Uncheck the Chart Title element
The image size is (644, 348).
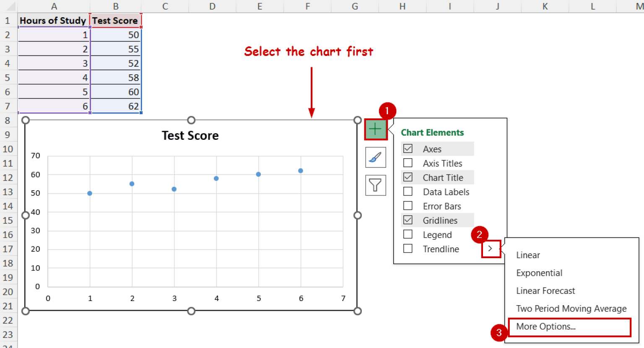click(x=408, y=177)
